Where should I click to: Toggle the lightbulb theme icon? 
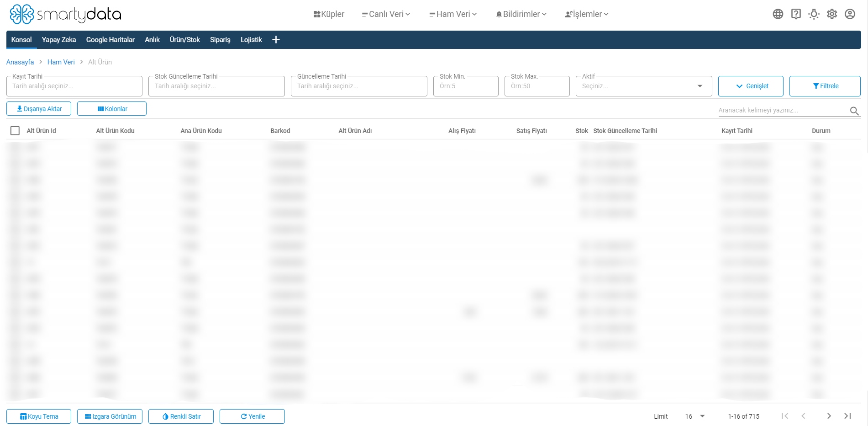click(814, 14)
